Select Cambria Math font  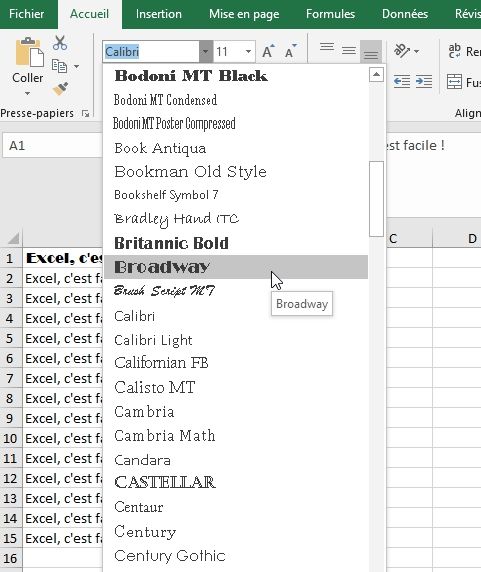pyautogui.click(x=236, y=436)
